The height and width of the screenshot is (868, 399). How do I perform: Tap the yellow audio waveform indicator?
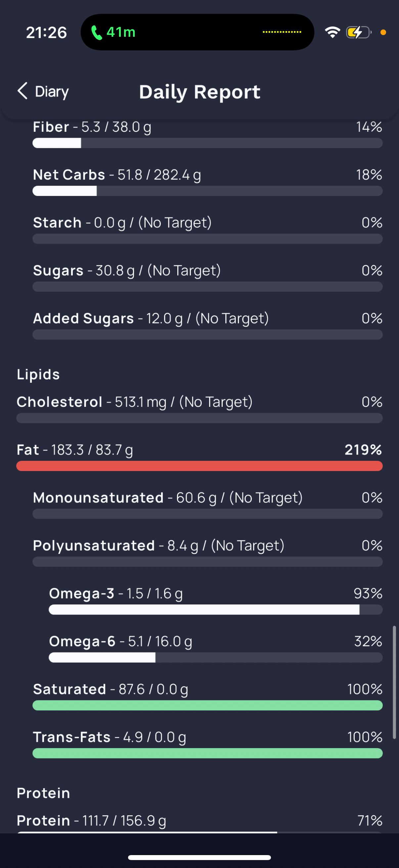click(x=282, y=32)
